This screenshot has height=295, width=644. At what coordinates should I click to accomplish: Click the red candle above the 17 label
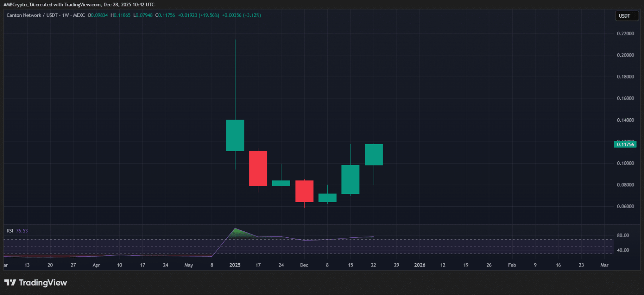click(258, 168)
